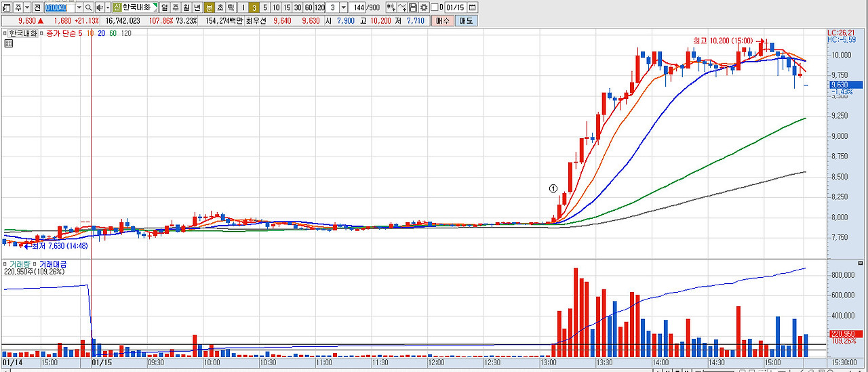Open the dropdown next to the speaker icon

108,7
